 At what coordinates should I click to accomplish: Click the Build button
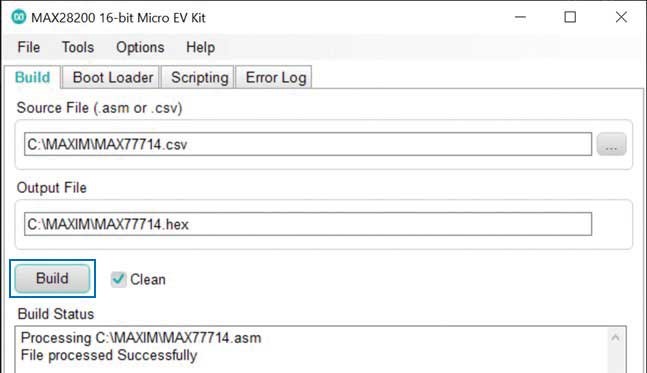tap(52, 279)
